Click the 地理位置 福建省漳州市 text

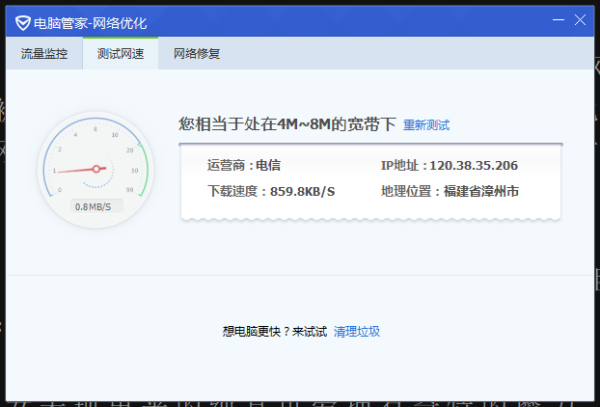449,191
